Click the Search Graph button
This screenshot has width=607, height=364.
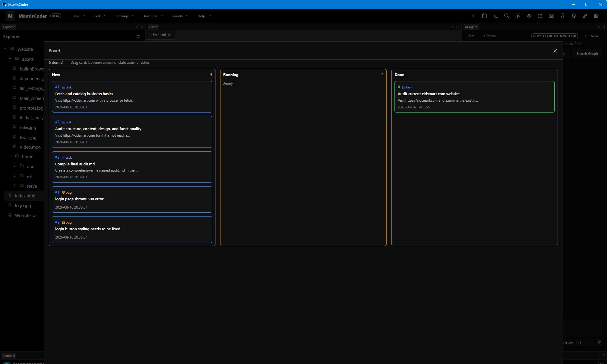tap(587, 53)
